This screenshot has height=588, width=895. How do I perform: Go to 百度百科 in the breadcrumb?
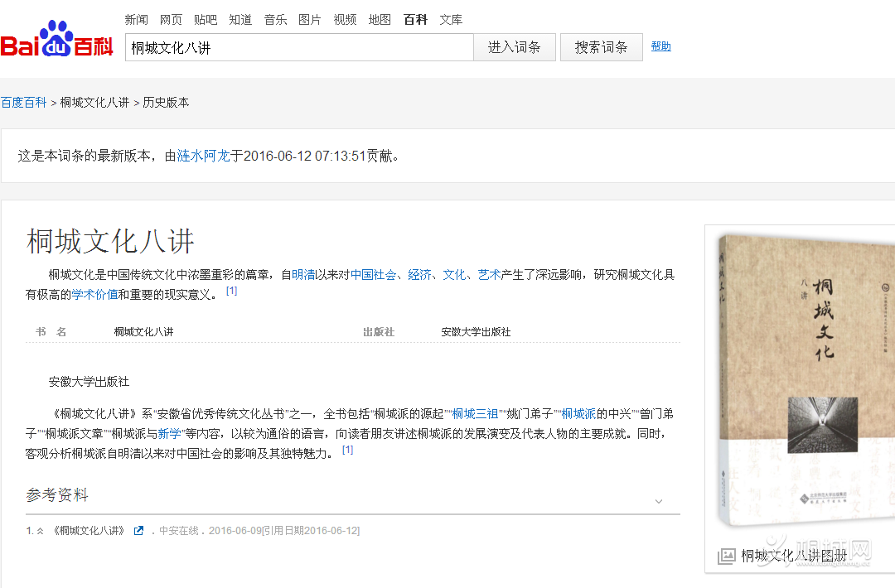pos(23,103)
